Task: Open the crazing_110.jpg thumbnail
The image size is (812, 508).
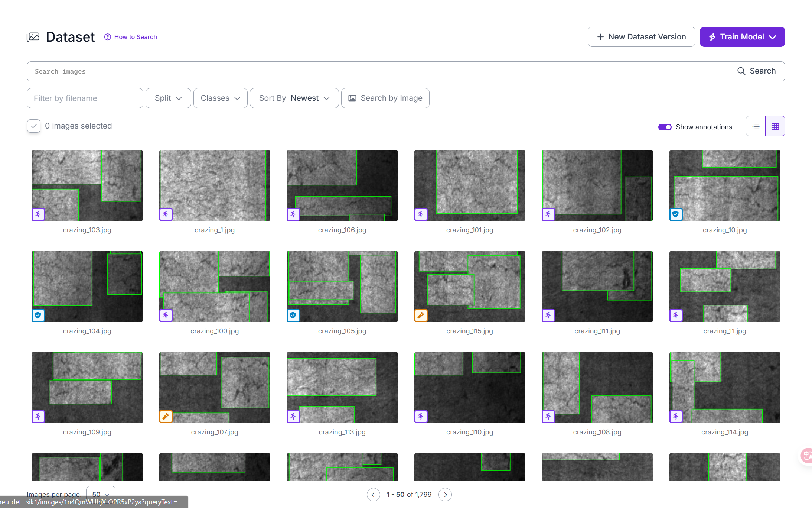Action: (x=470, y=388)
